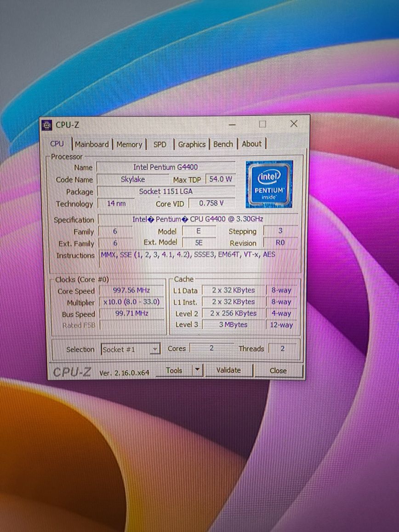The width and height of the screenshot is (399, 532).
Task: Click the Bus Speed value '99.71 MHz'
Action: [x=131, y=313]
